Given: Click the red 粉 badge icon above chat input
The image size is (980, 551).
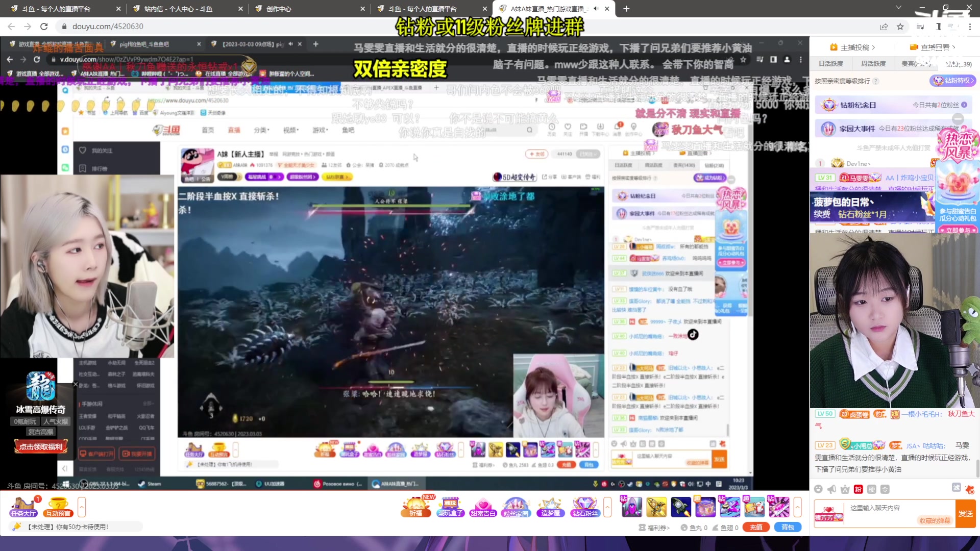Looking at the screenshot, I should pyautogui.click(x=858, y=489).
